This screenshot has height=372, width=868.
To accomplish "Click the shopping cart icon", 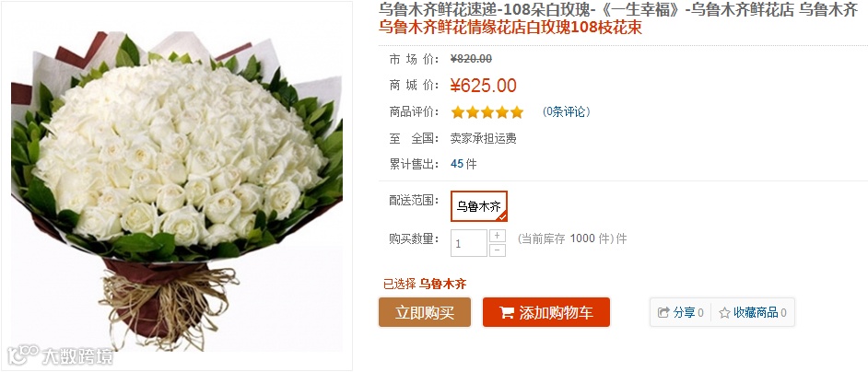I will coord(507,312).
